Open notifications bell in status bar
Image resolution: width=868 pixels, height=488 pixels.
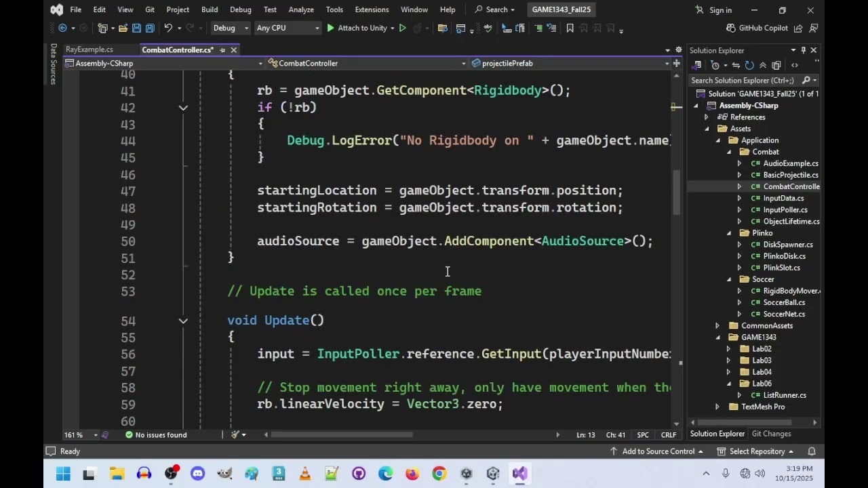[812, 451]
